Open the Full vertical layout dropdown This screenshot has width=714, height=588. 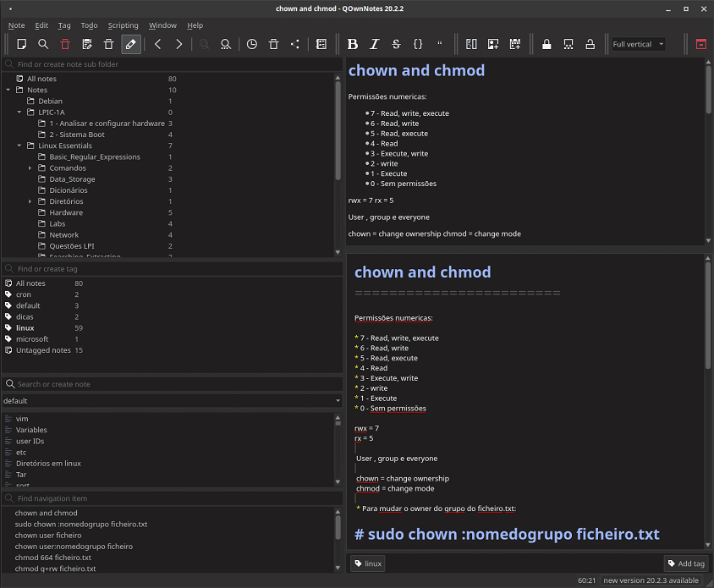638,44
